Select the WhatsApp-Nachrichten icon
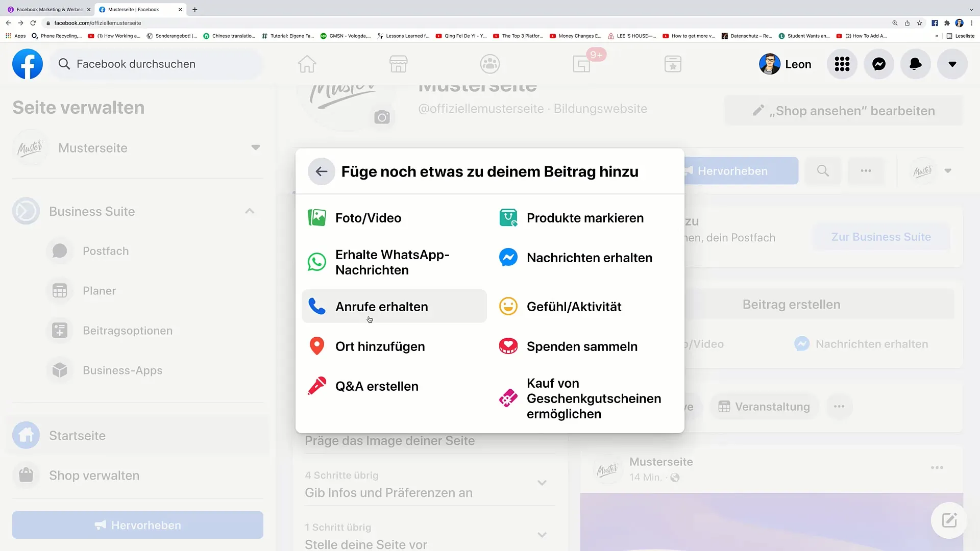The image size is (980, 551). (317, 262)
